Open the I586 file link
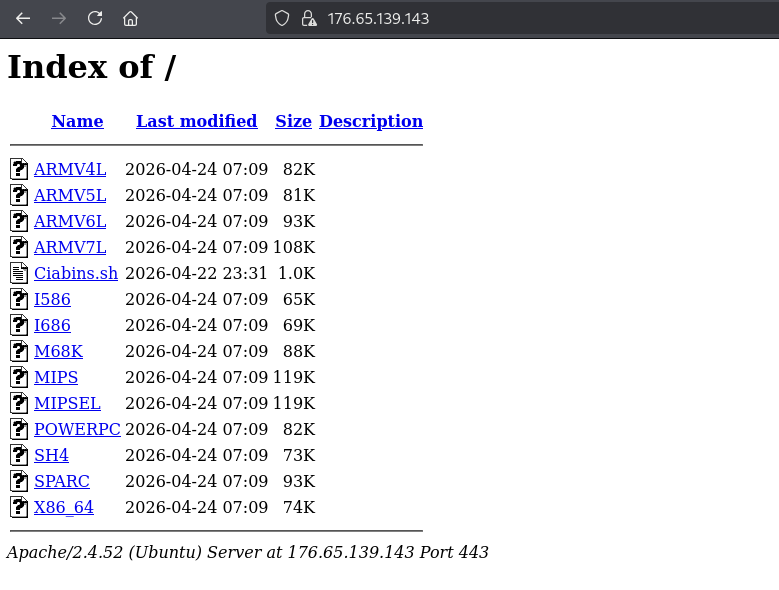 52,299
